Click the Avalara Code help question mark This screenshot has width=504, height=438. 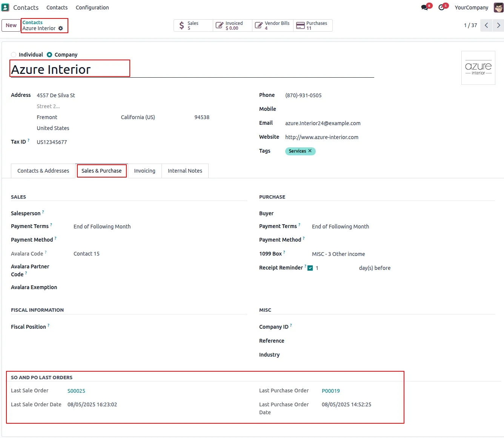tap(46, 252)
